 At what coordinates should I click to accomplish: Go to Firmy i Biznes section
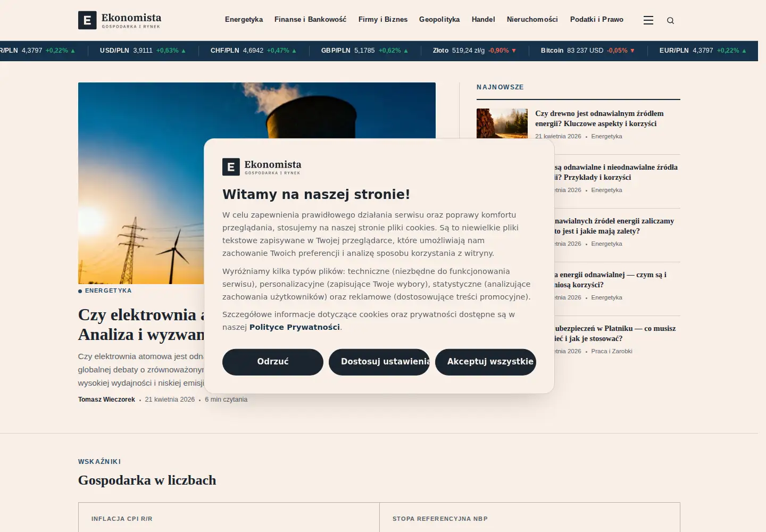[383, 19]
